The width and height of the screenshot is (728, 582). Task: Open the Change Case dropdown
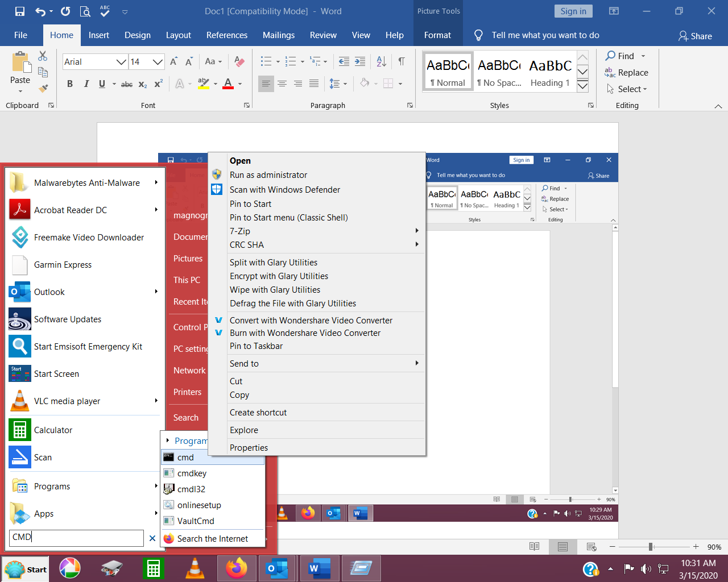(x=213, y=61)
